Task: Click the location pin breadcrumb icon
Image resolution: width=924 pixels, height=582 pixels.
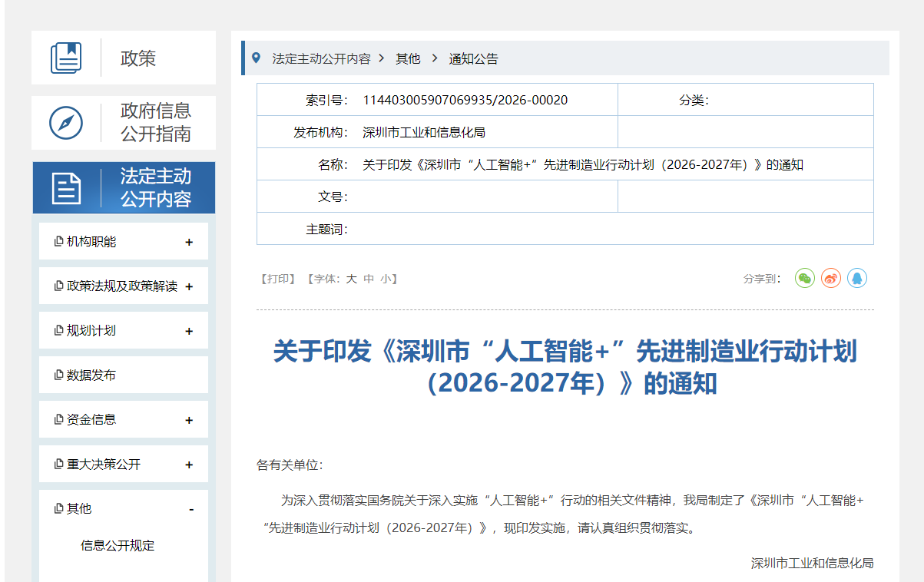Action: tap(257, 58)
